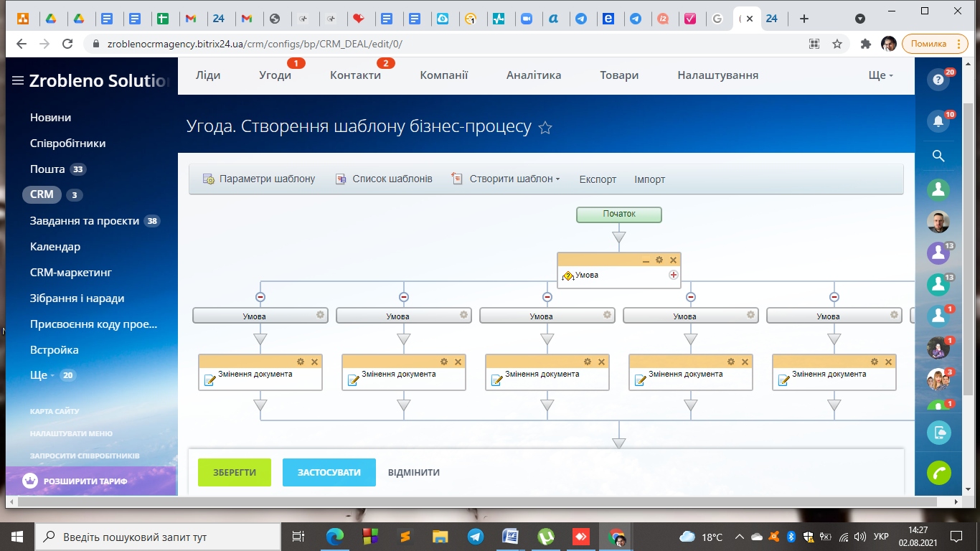Open gear settings of first Умова branch
This screenshot has height=551, width=980.
click(320, 315)
